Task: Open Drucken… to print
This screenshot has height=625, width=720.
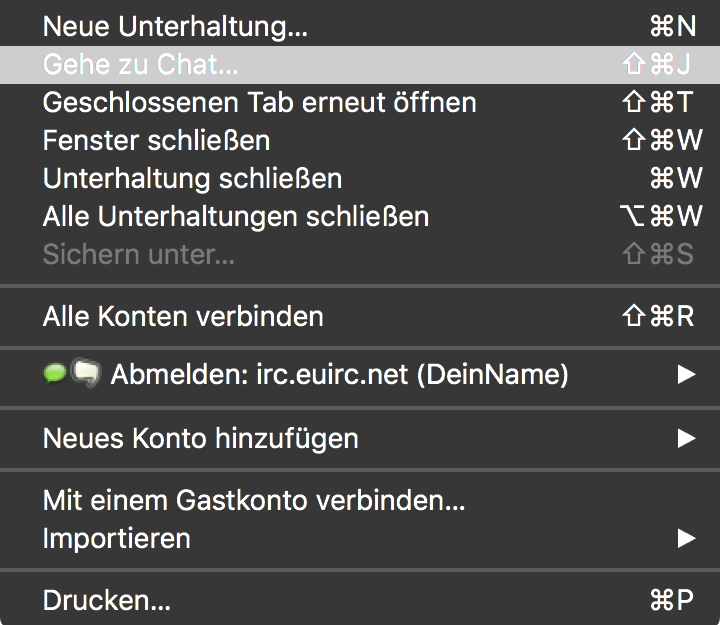Action: coord(107,600)
